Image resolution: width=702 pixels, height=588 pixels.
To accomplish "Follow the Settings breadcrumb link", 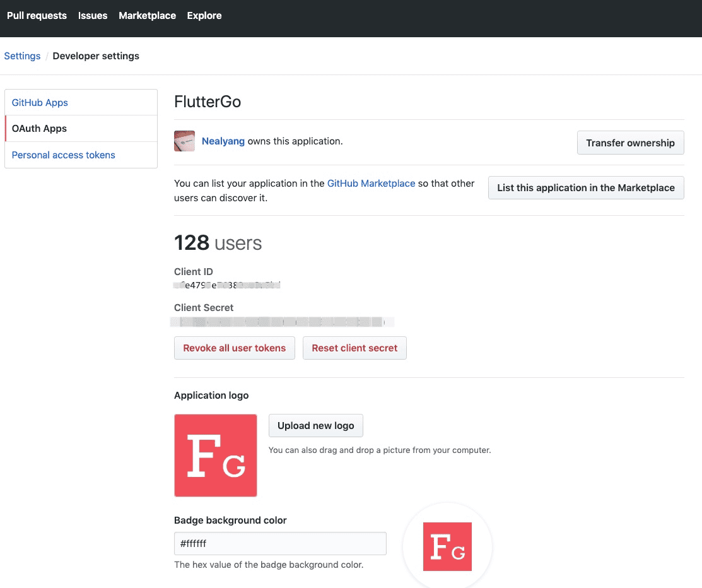I will (22, 56).
